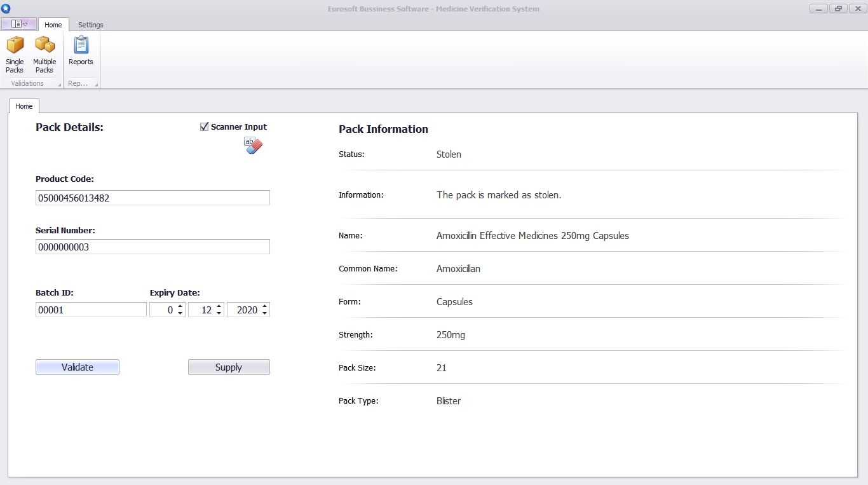This screenshot has width=868, height=485.
Task: Open the Reports icon
Action: click(81, 51)
